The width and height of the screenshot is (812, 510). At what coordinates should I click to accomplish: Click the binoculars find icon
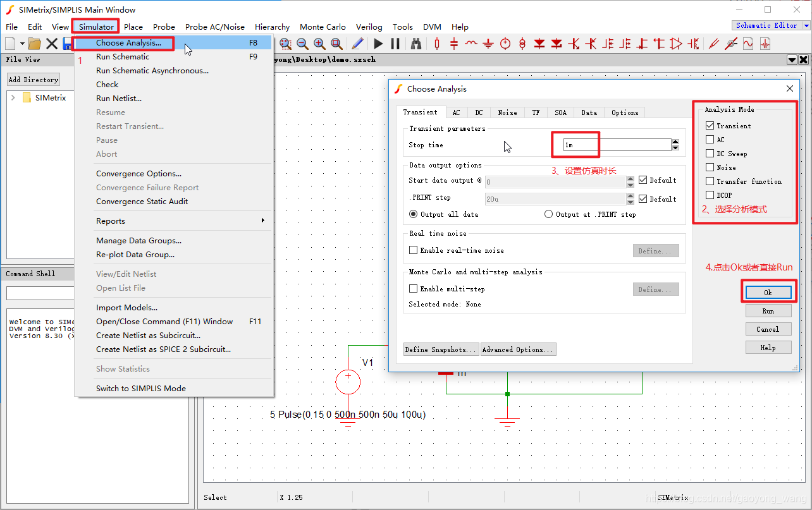pos(416,44)
